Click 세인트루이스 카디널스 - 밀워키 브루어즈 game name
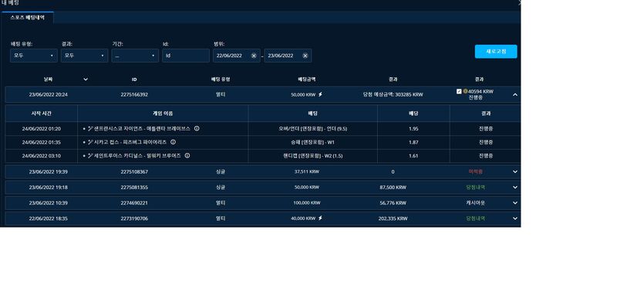Screen dimensions: 644x291 137,156
